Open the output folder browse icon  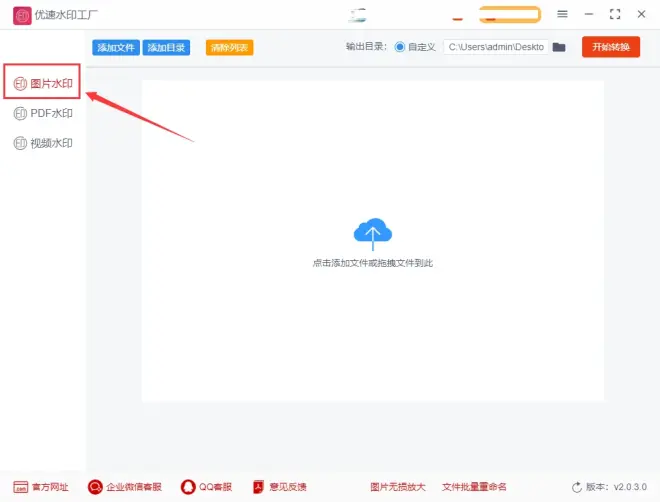(x=559, y=47)
